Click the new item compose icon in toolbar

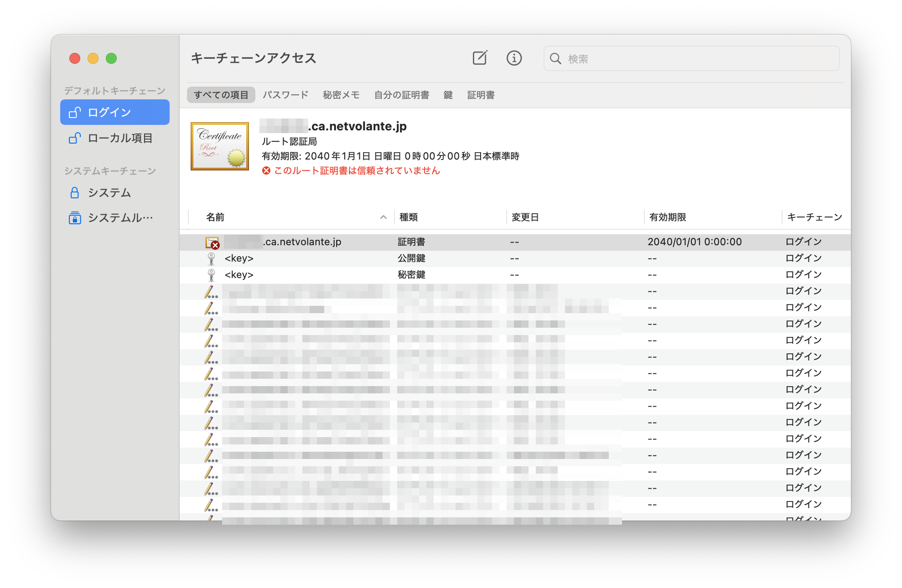[479, 58]
